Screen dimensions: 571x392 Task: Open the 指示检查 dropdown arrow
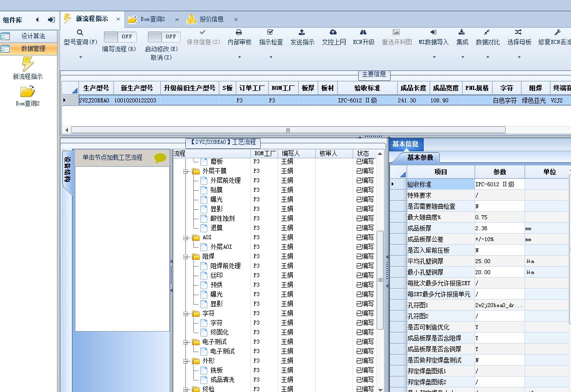pos(271,57)
